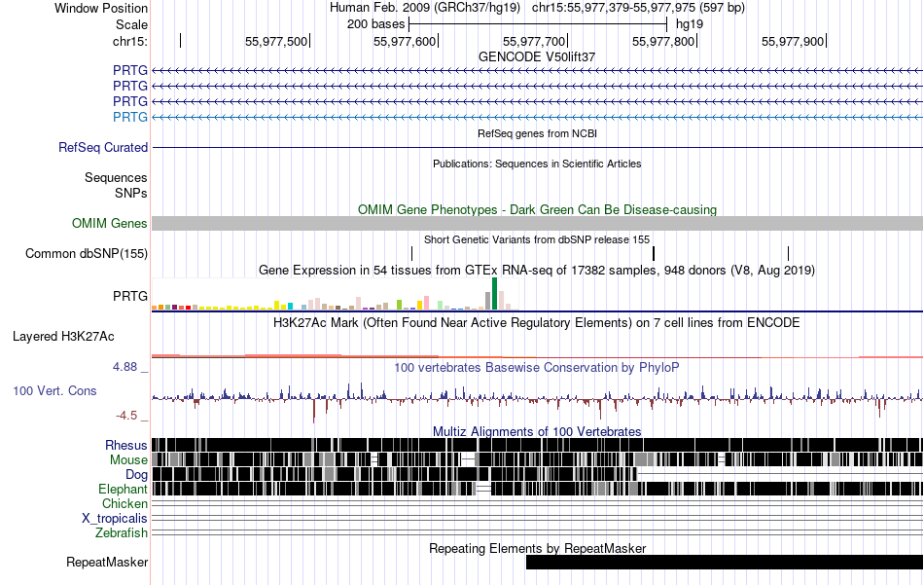The width and height of the screenshot is (924, 585).
Task: Click the gray OMIM Genes bar
Action: pos(537,224)
